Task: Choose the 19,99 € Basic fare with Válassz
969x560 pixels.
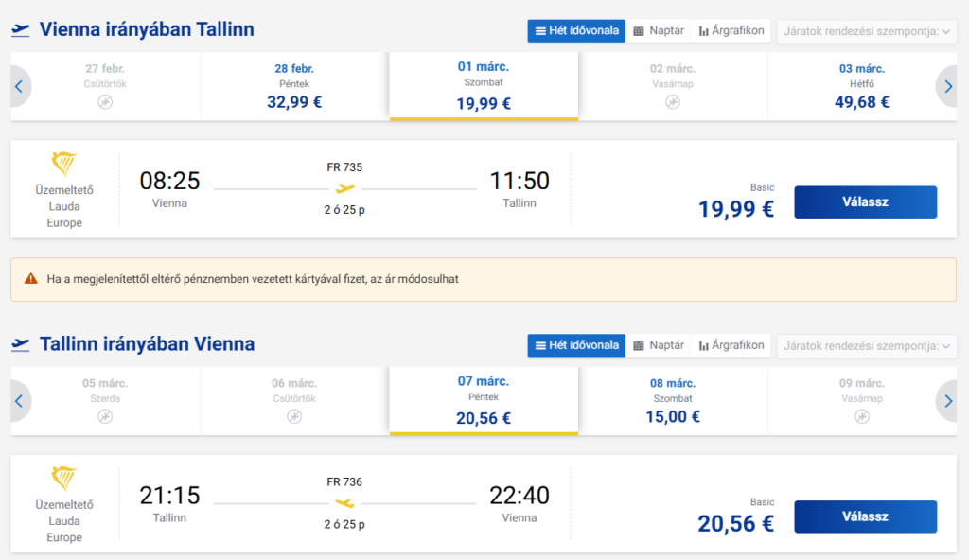Action: 865,202
